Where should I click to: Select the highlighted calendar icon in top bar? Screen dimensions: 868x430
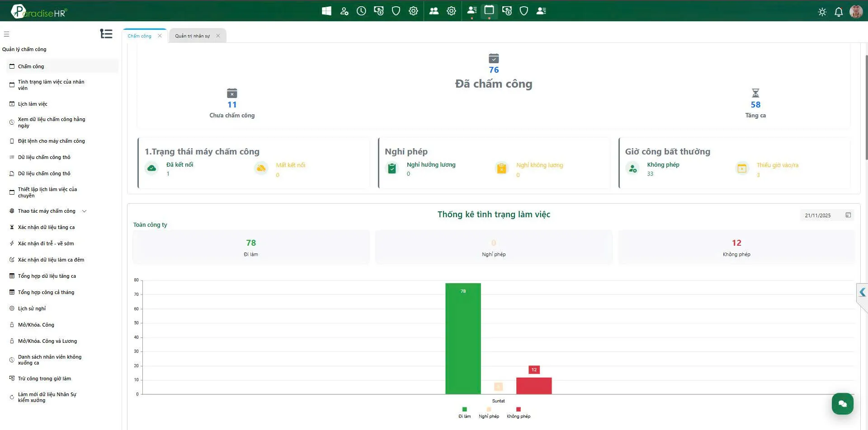click(489, 10)
